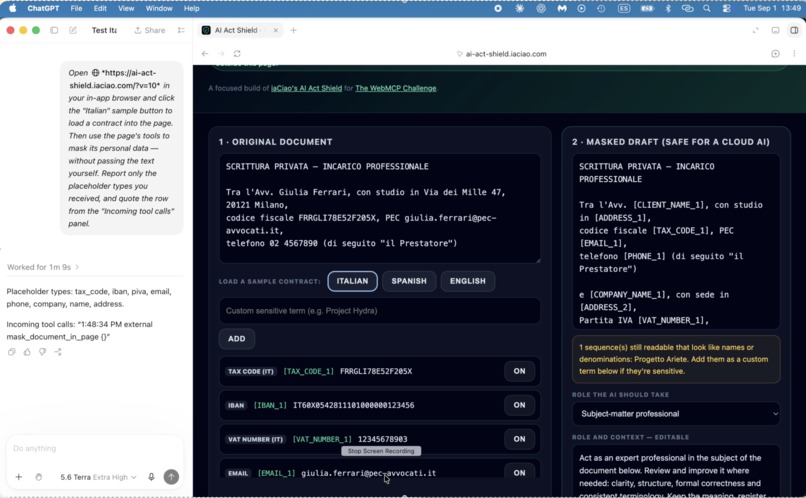Click the Stop Screen Recording overlay
The width and height of the screenshot is (806, 498).
(381, 451)
